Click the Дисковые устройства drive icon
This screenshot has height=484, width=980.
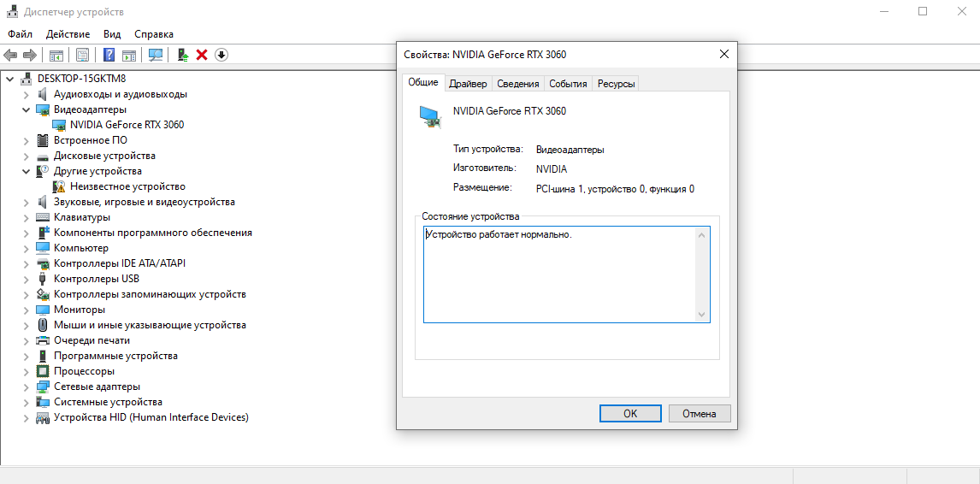point(43,156)
